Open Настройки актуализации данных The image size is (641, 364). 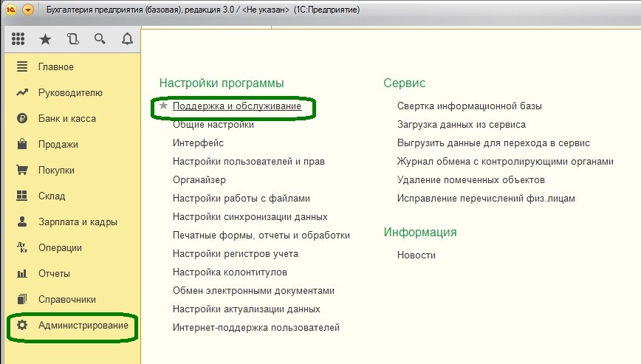[x=246, y=309]
